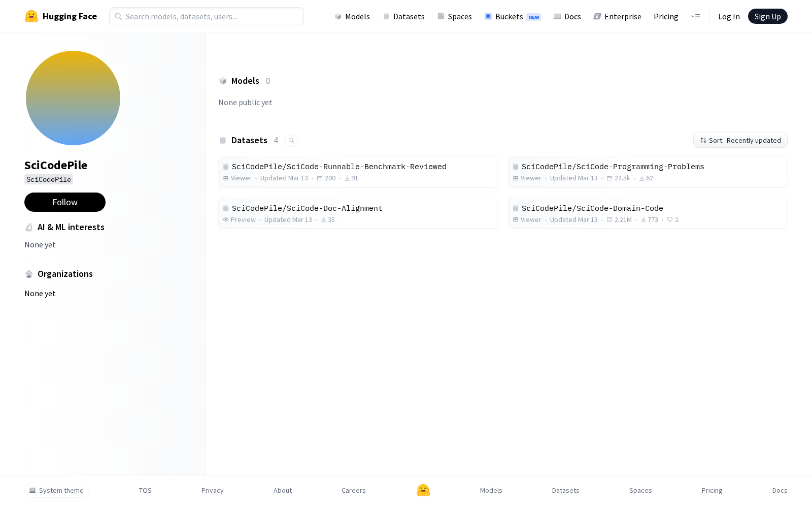Click the Datasets icon in navbar

tap(386, 17)
